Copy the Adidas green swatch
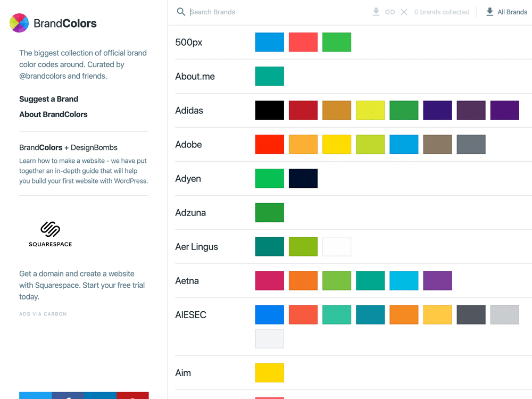This screenshot has height=399, width=532. (404, 110)
